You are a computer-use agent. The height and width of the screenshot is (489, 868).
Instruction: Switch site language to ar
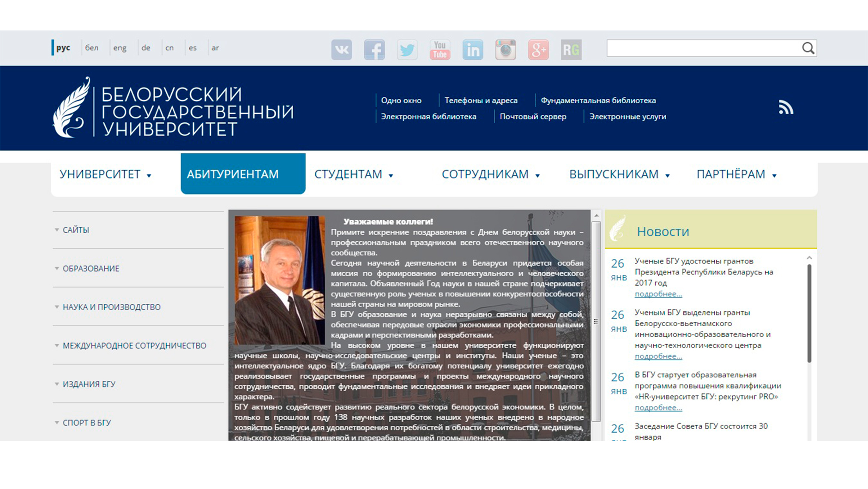pos(215,48)
